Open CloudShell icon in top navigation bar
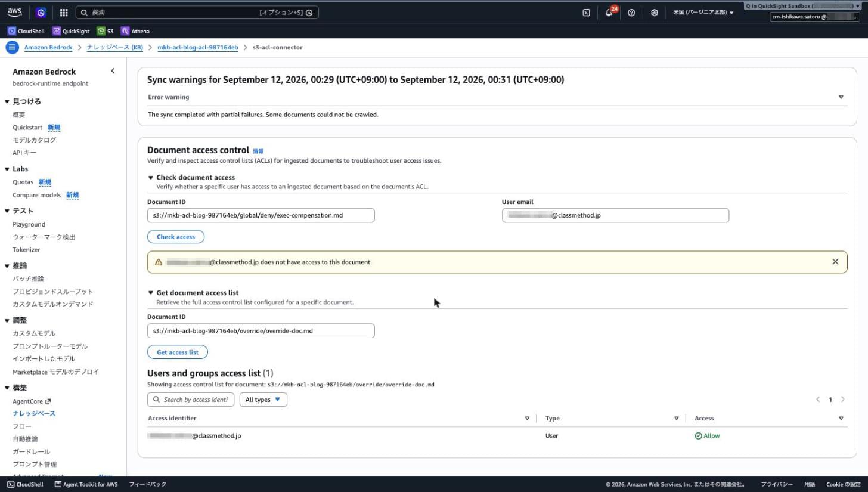Image resolution: width=868 pixels, height=492 pixels. 587,13
